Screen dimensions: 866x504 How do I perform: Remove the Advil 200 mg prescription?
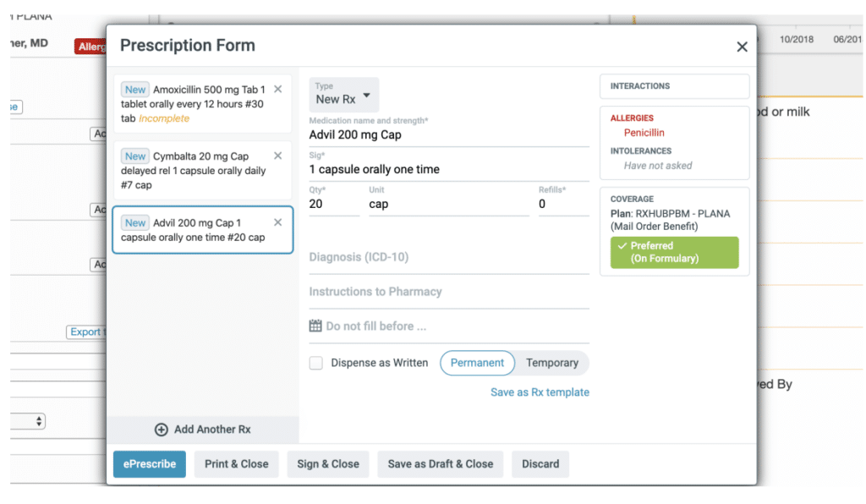click(277, 222)
